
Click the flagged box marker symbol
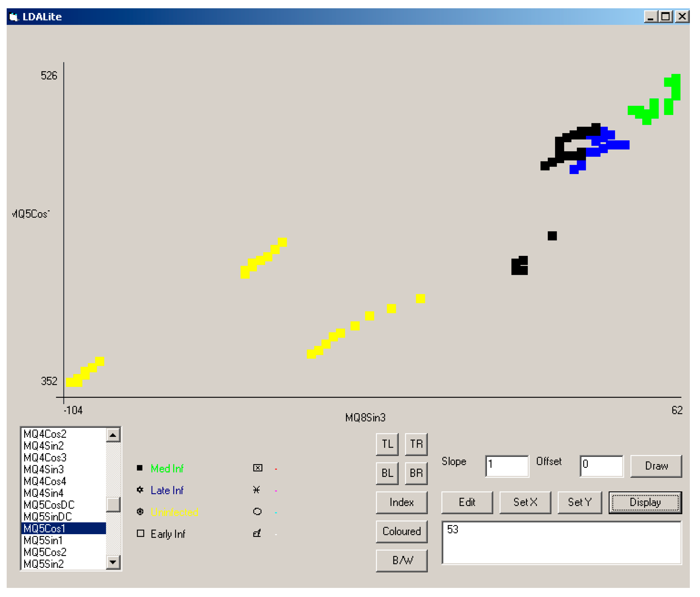[x=257, y=533]
